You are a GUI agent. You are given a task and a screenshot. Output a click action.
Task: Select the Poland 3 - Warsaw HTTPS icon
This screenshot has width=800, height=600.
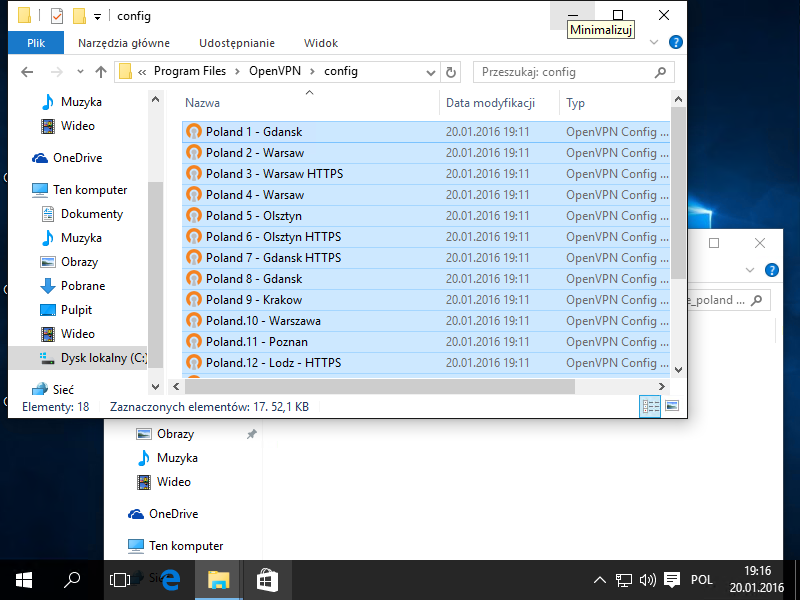click(x=193, y=173)
